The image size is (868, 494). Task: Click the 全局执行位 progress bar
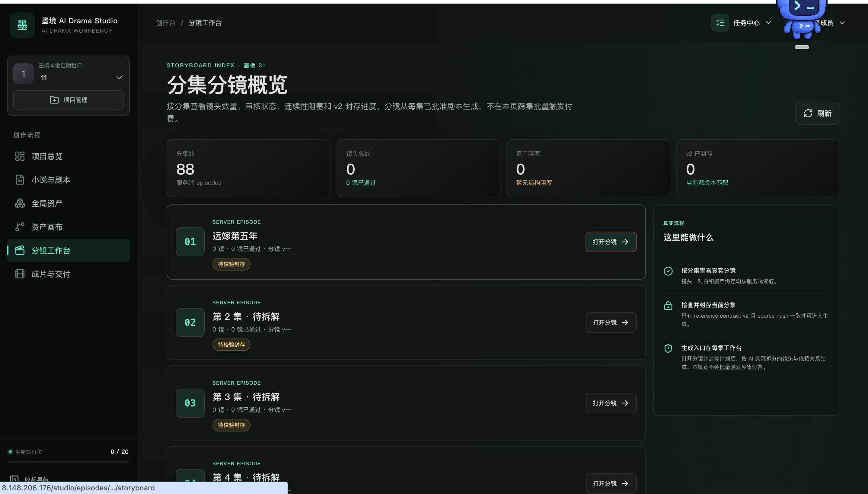point(69,462)
